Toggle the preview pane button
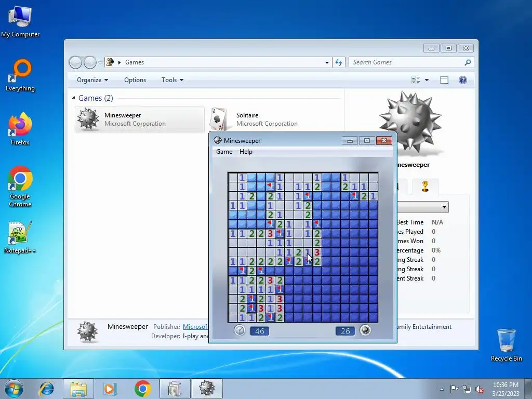Screen dimensions: 532x399 444,80
